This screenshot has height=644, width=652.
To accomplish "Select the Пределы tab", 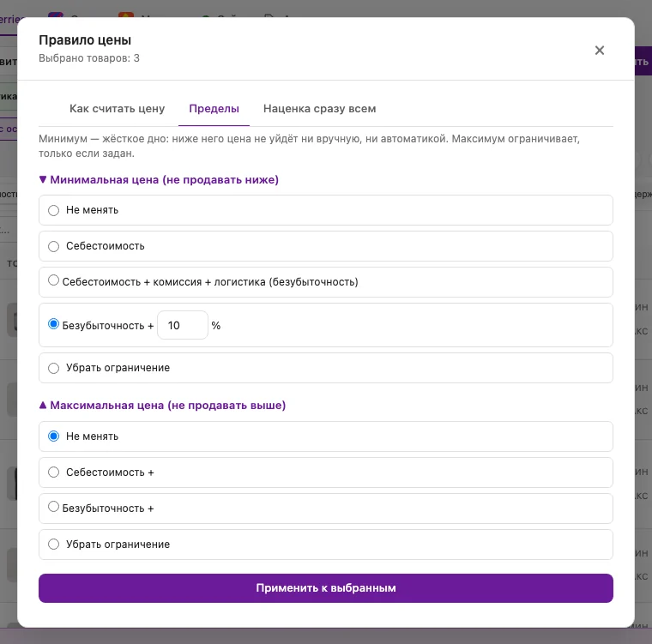I will tap(214, 109).
